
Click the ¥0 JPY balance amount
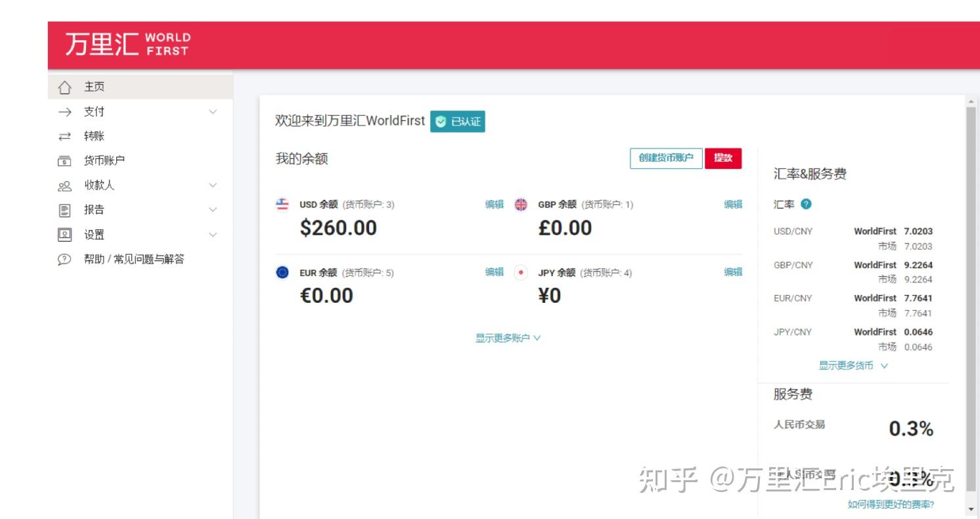tap(550, 296)
